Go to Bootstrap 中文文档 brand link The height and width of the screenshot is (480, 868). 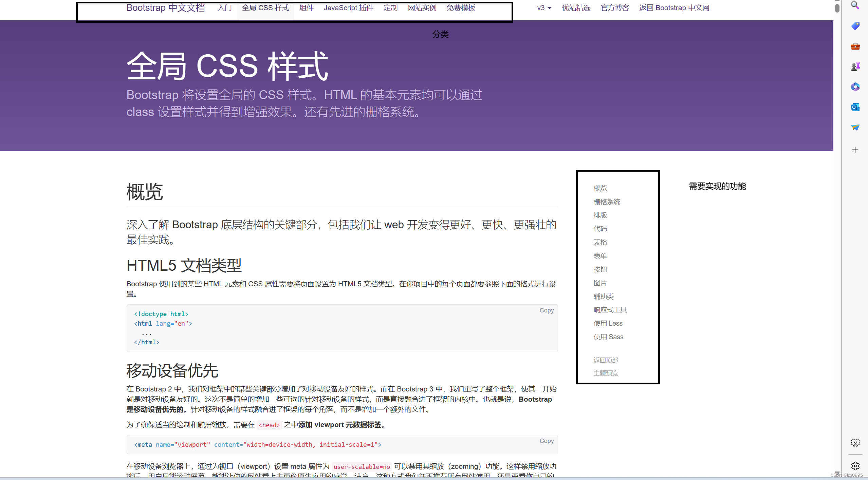pos(165,8)
